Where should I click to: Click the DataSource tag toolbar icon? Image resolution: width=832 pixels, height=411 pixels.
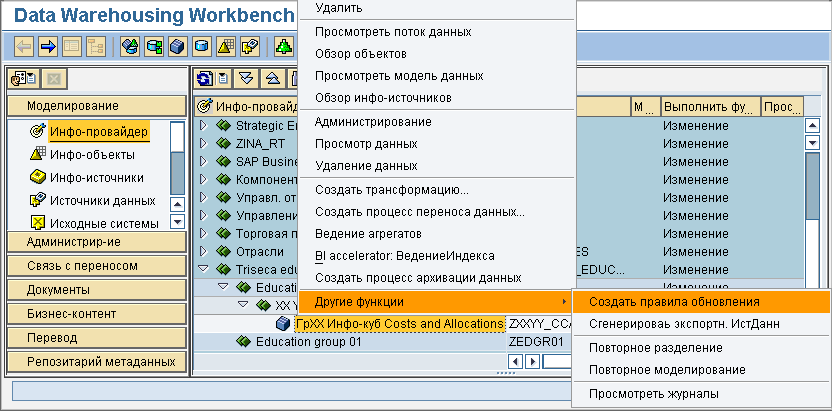(x=250, y=46)
